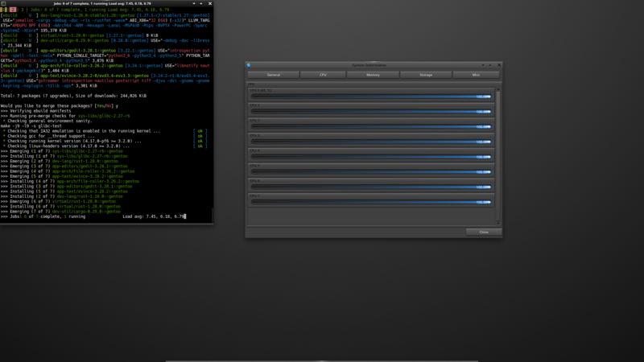Click the System Information title bar text
The height and width of the screenshot is (362, 644).
369,65
